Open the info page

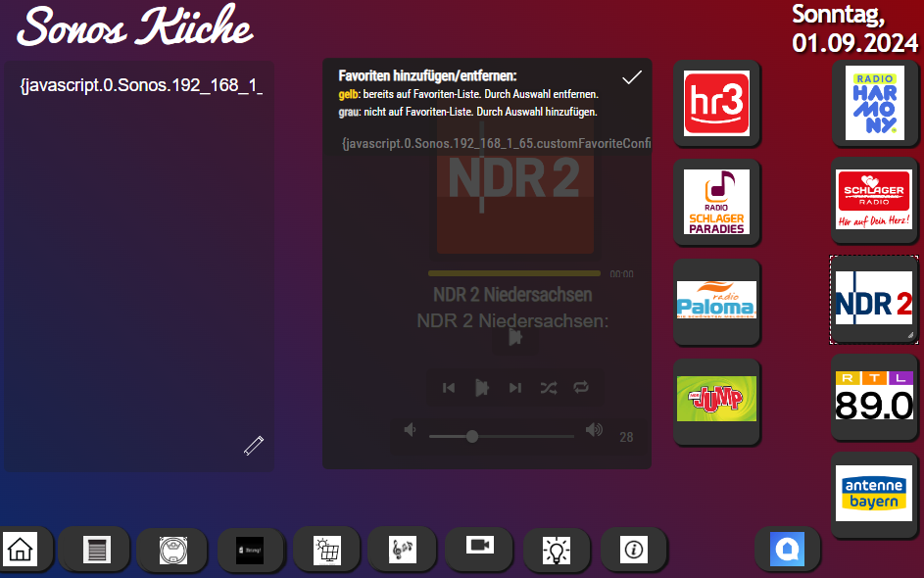[x=634, y=550]
